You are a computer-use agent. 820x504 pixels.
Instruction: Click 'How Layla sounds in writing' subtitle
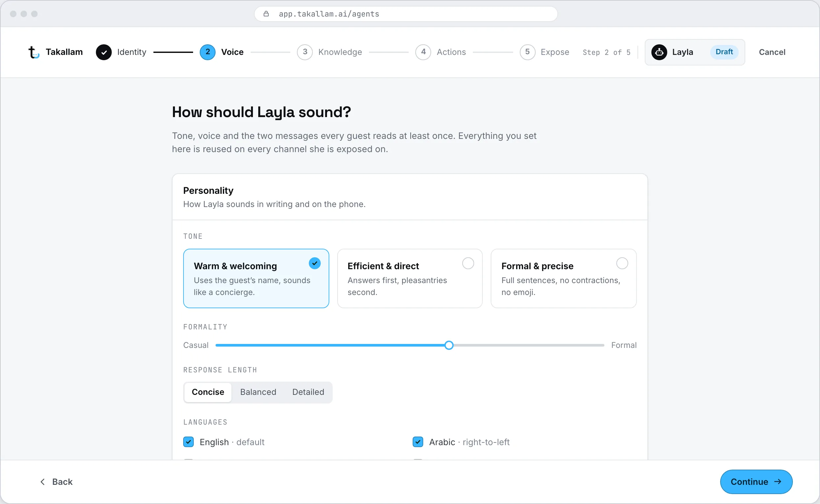tap(274, 204)
